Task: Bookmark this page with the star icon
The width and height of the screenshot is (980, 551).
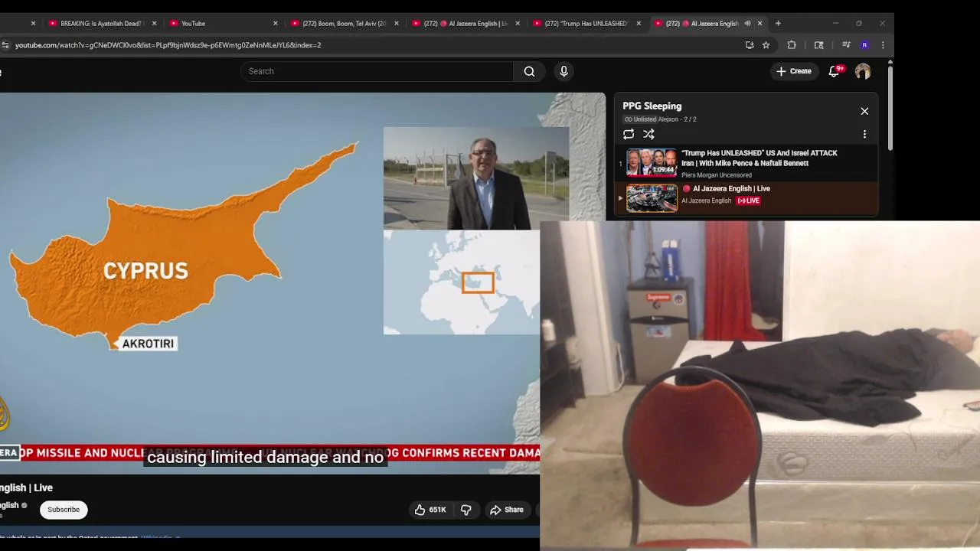Action: [x=766, y=45]
